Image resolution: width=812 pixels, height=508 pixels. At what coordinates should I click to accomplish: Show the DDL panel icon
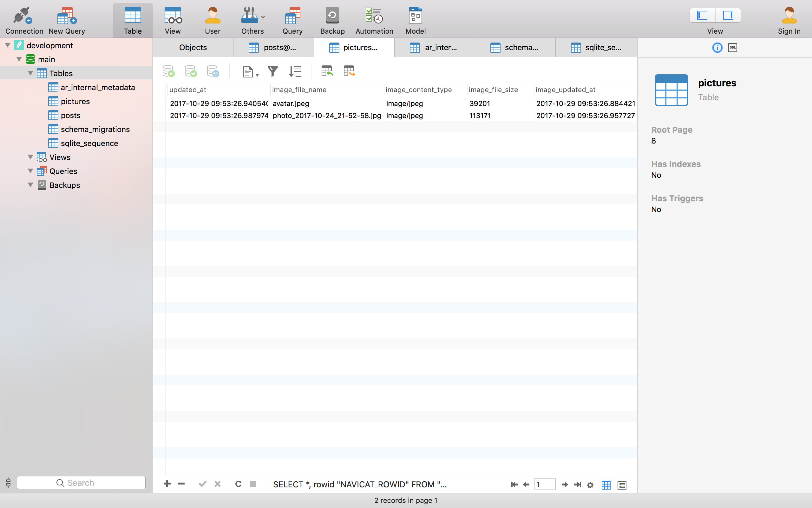click(x=732, y=47)
